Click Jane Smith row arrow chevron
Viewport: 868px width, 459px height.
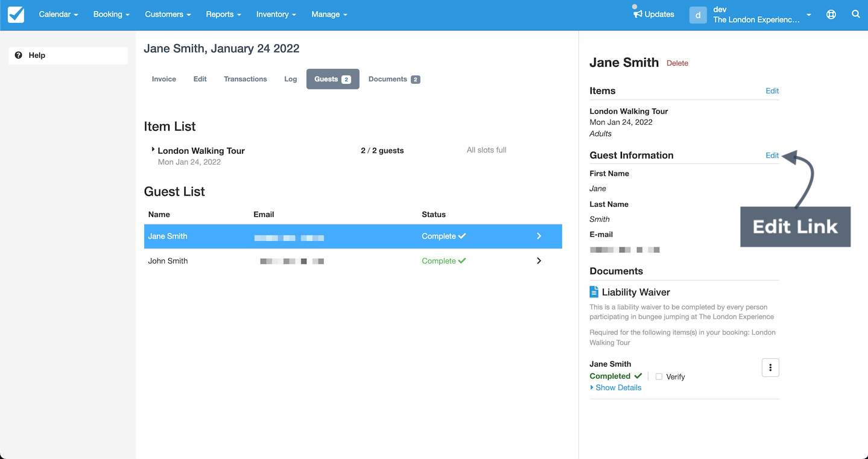(x=539, y=236)
